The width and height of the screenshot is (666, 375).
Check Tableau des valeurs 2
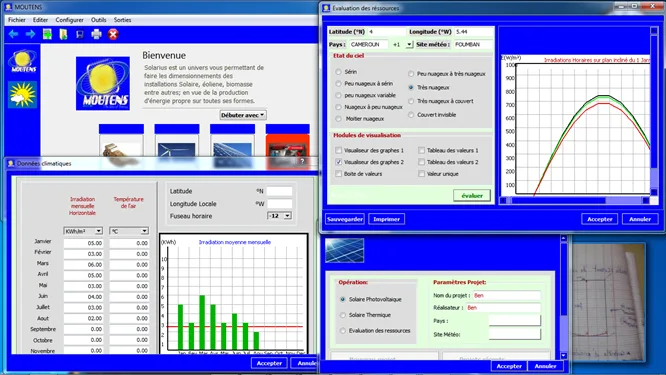(x=421, y=162)
